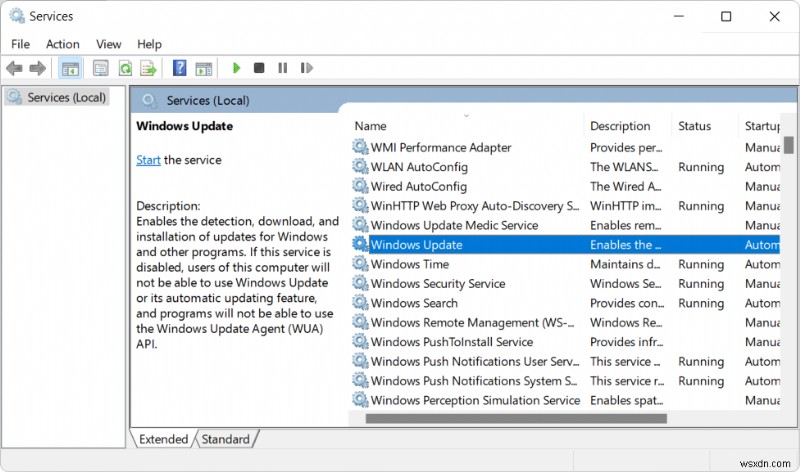Select WMI Performance Adapter service
This screenshot has width=800, height=472.
coord(441,147)
